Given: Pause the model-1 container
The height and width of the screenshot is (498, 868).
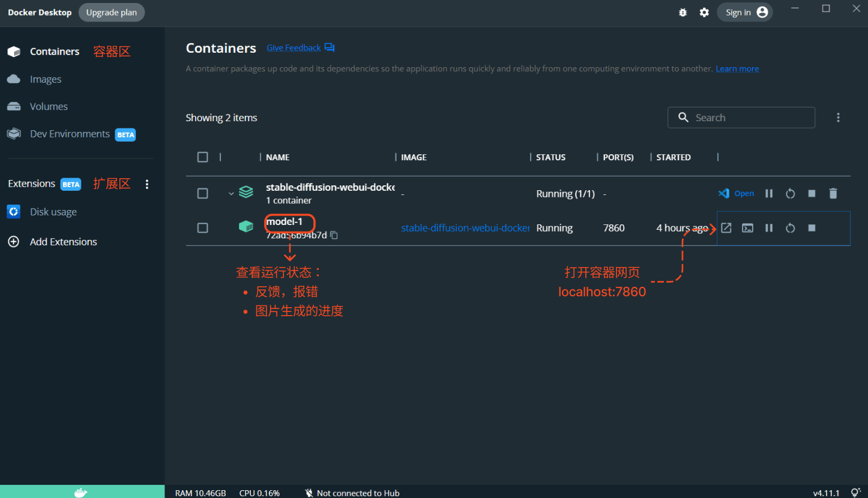Looking at the screenshot, I should [x=769, y=228].
